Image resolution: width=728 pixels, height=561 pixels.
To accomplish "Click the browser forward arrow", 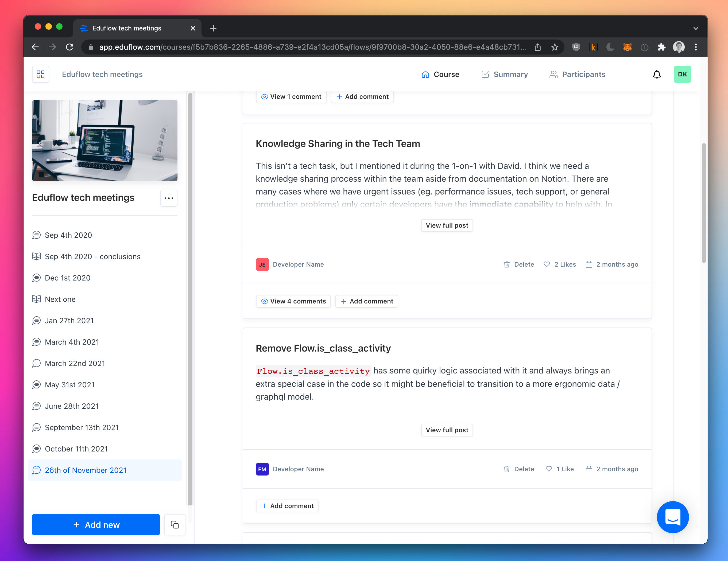I will (x=52, y=47).
